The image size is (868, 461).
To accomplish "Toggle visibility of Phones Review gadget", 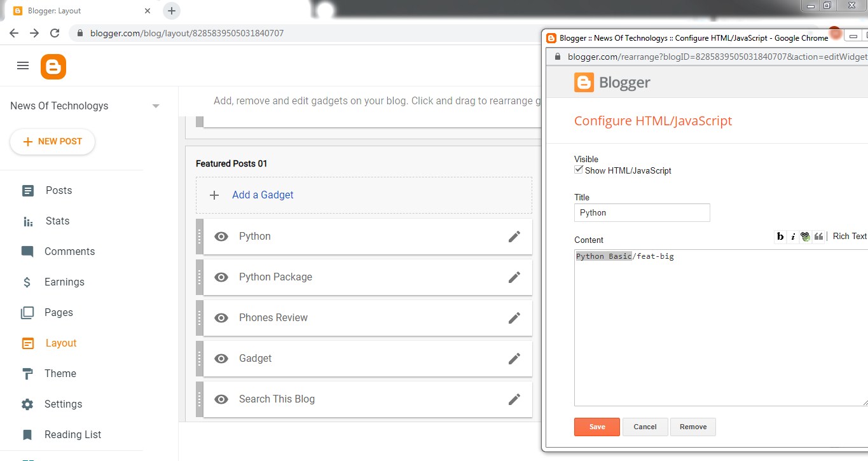I will click(x=221, y=318).
